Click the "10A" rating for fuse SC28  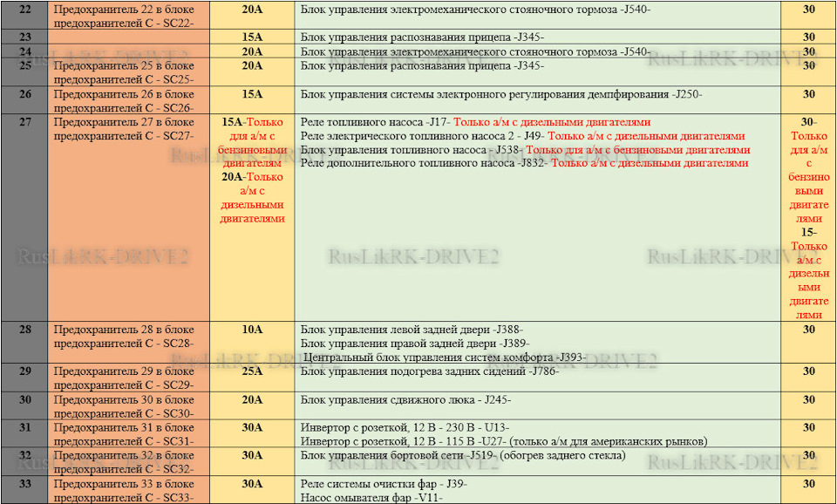[x=252, y=330]
